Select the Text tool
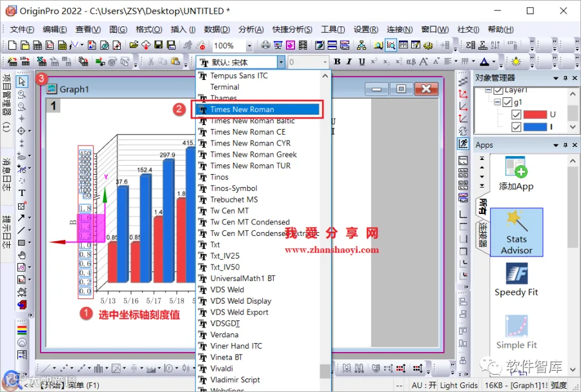This screenshot has width=581, height=392. coord(22,193)
